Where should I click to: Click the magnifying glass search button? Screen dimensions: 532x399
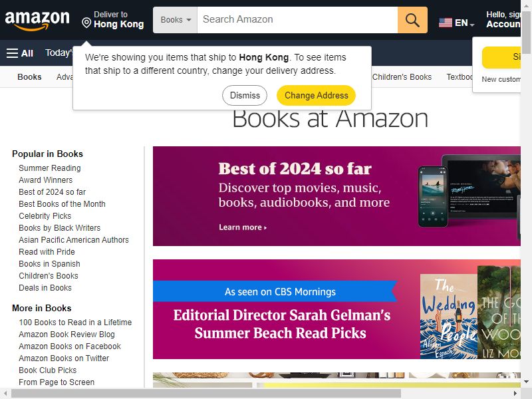412,20
